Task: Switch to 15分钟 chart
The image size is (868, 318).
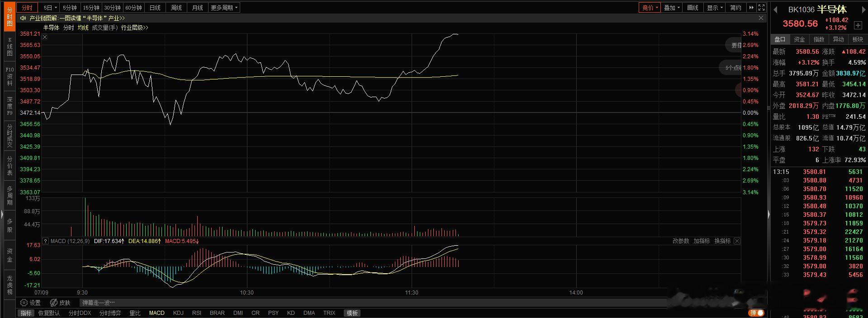Action: click(x=91, y=8)
